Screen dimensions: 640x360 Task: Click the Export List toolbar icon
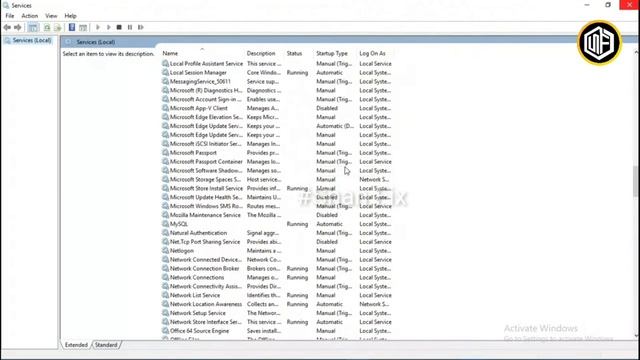click(x=58, y=27)
